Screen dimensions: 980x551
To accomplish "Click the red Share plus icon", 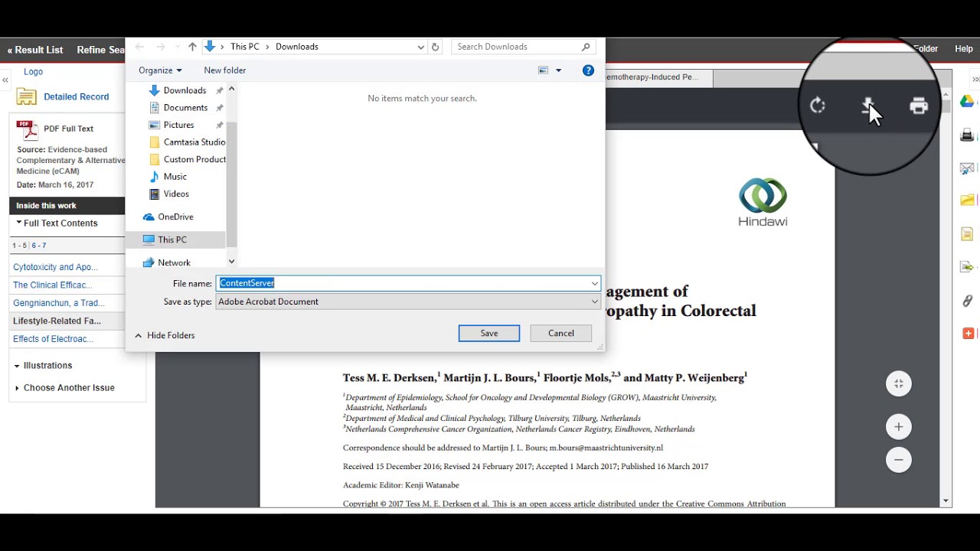I will [x=968, y=334].
